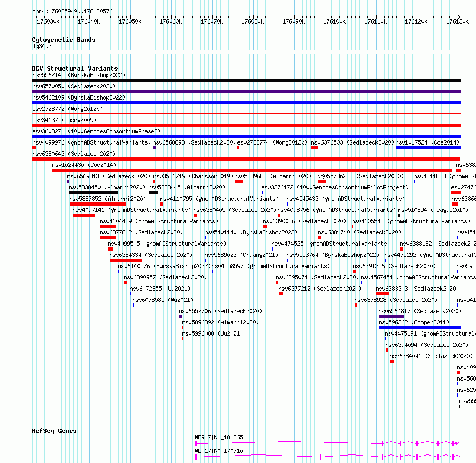The width and height of the screenshot is (476, 463).
Task: Click nsv4098756 (gnomADStructuralVariants) label
Action: pyautogui.click(x=336, y=210)
